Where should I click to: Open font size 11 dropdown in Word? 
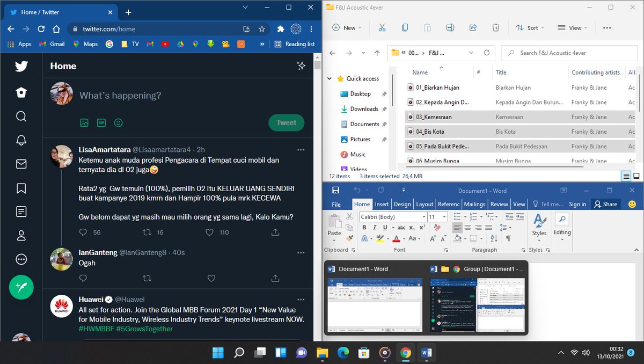[x=444, y=217]
